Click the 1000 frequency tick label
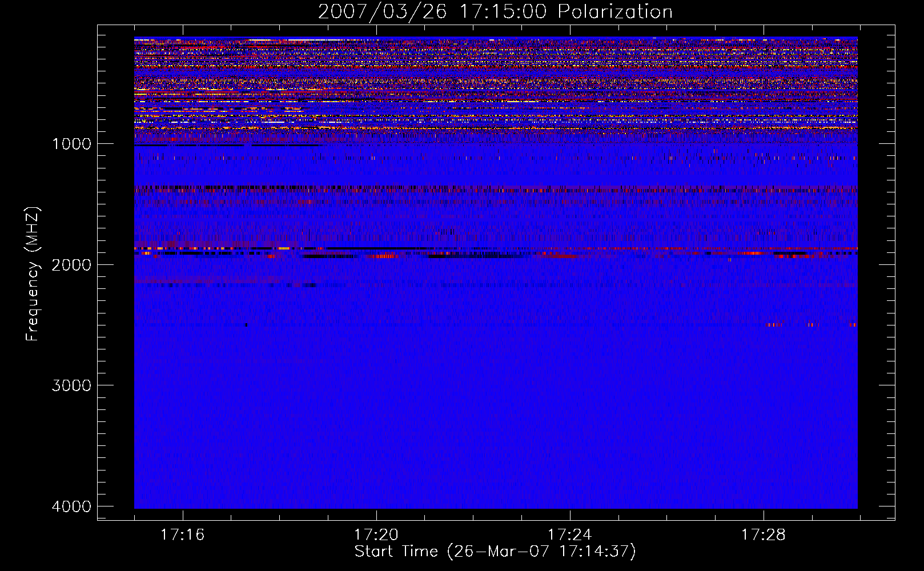Image resolution: width=924 pixels, height=571 pixels. tap(71, 144)
